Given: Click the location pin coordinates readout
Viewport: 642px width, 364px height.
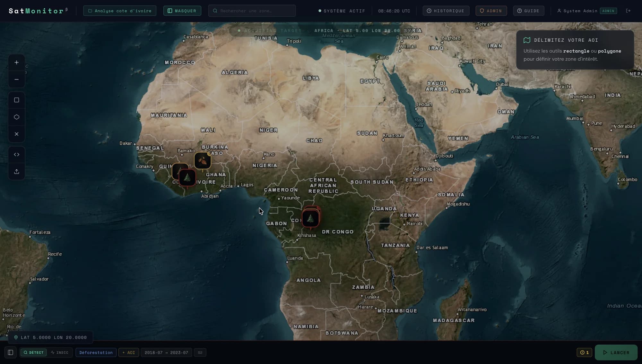Looking at the screenshot, I should [50, 337].
